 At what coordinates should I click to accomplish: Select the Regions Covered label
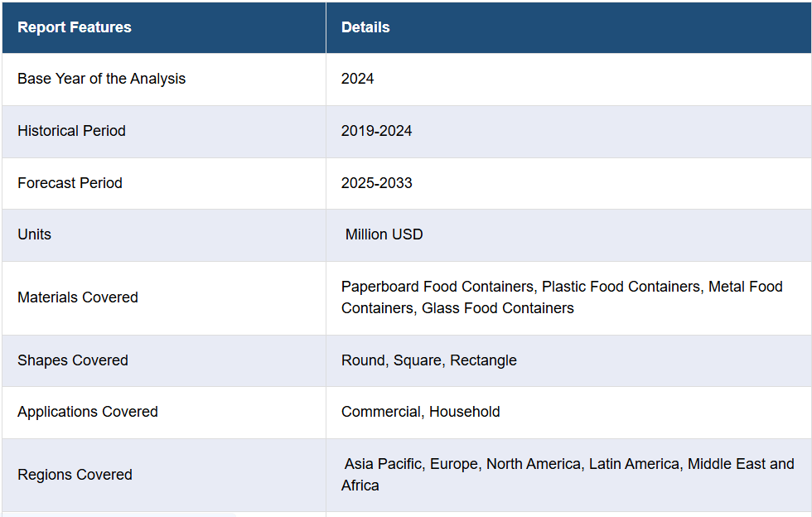[x=75, y=475]
